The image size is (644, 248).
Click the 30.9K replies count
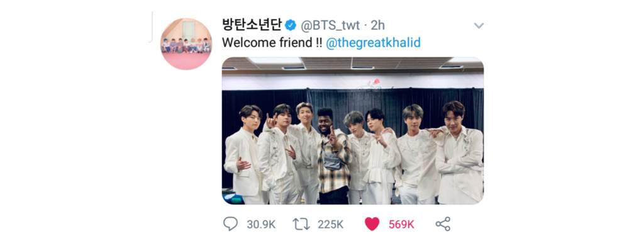pyautogui.click(x=261, y=225)
